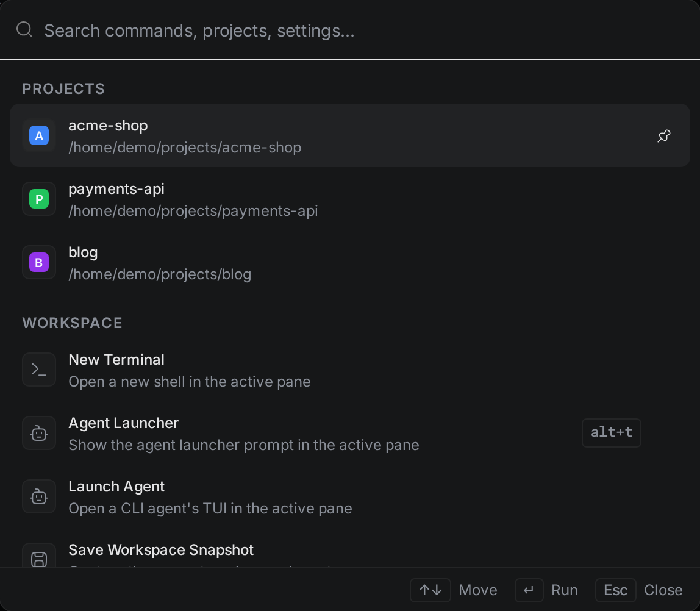
Task: Click the up/down arrows Move key
Action: 430,590
